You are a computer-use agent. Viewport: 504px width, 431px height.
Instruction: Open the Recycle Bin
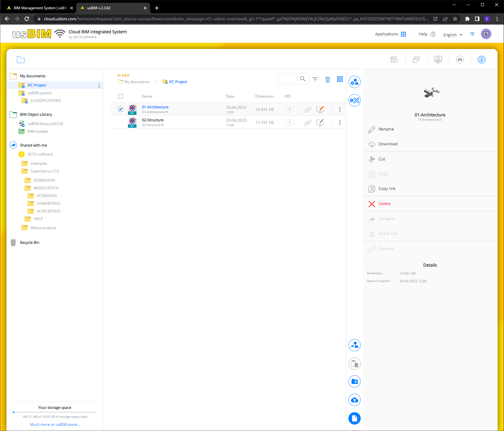(30, 243)
